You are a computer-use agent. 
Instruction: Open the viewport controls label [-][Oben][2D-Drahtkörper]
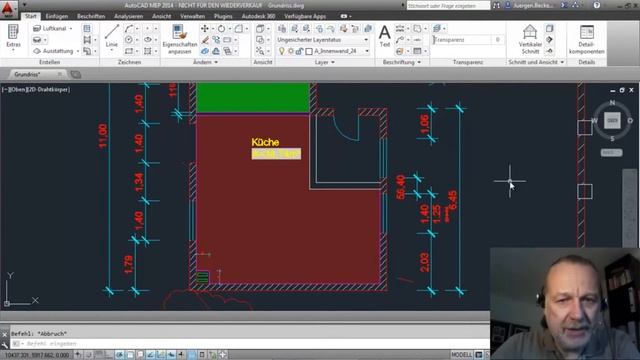pyautogui.click(x=36, y=89)
